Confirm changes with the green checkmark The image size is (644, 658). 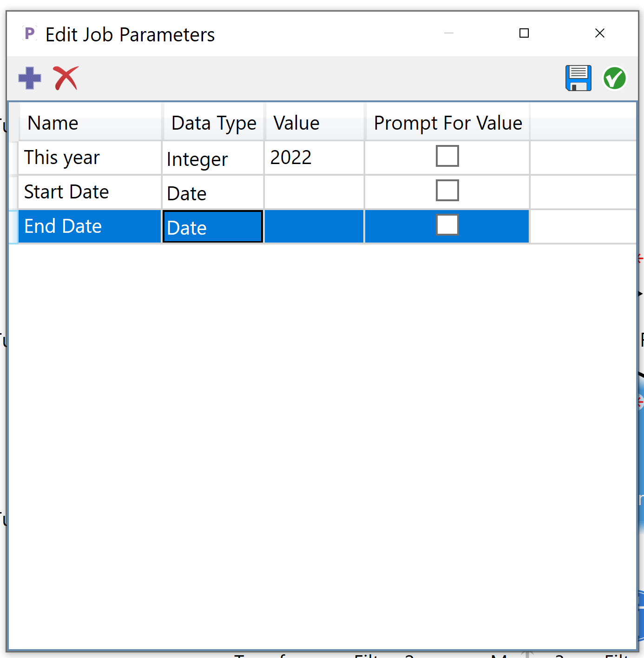coord(615,78)
